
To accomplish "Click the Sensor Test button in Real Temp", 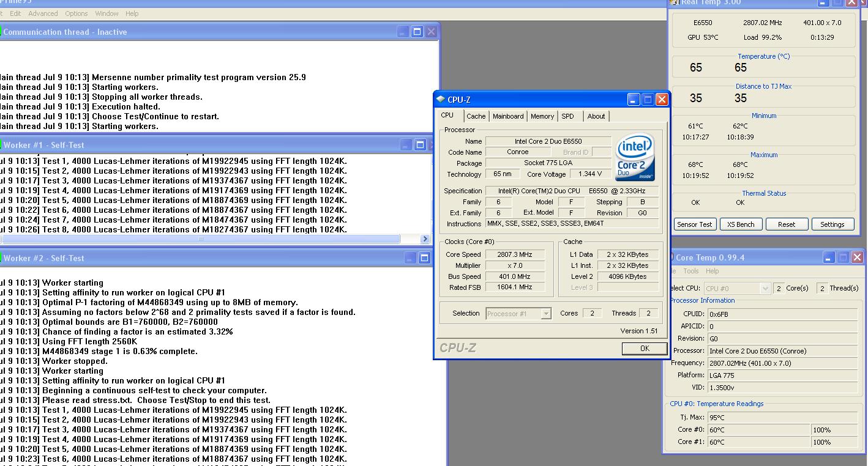I will tap(694, 224).
